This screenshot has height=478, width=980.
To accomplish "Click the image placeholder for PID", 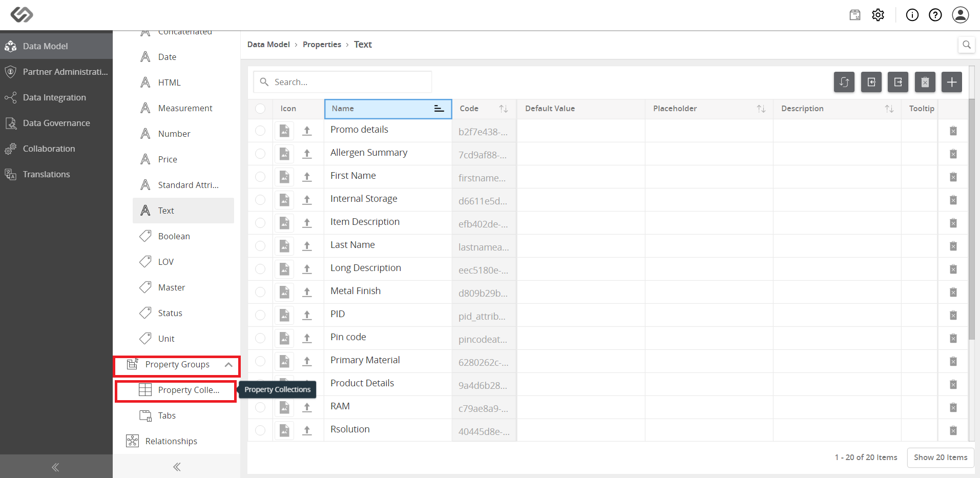I will (284, 315).
